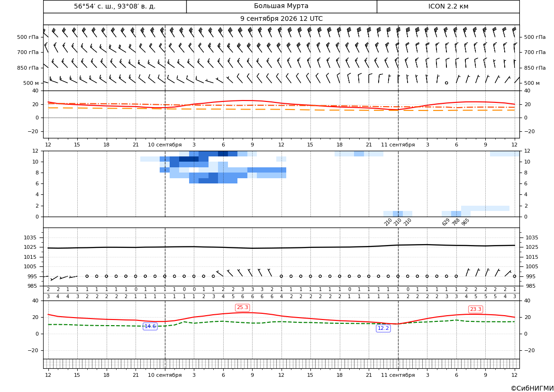Click the Большая Мурта station title
The width and height of the screenshot is (554, 392).
[x=281, y=6]
